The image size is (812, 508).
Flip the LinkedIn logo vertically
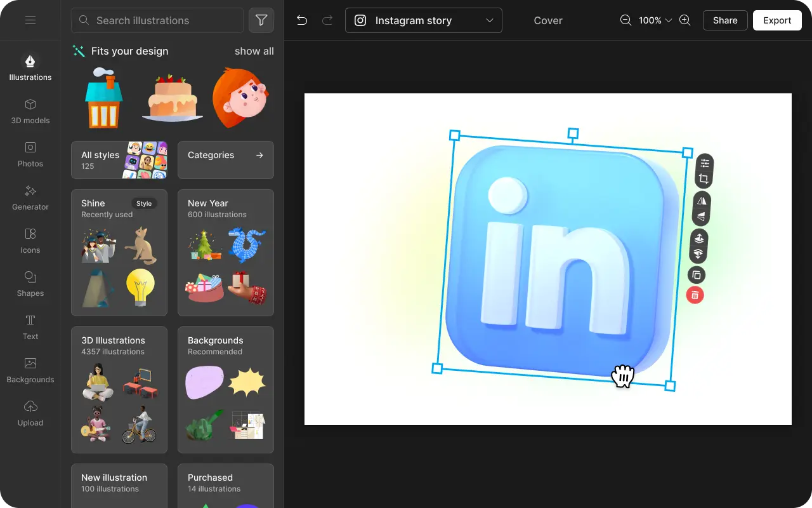700,217
